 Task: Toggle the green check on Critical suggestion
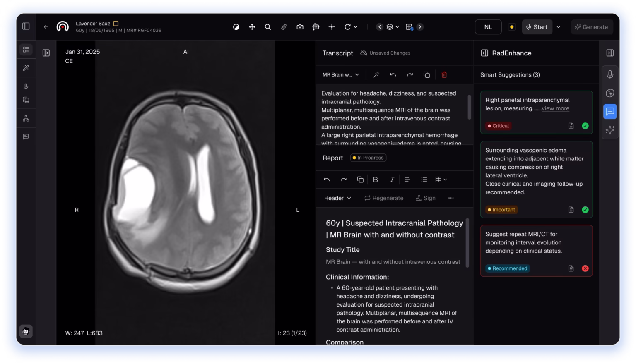click(x=585, y=126)
